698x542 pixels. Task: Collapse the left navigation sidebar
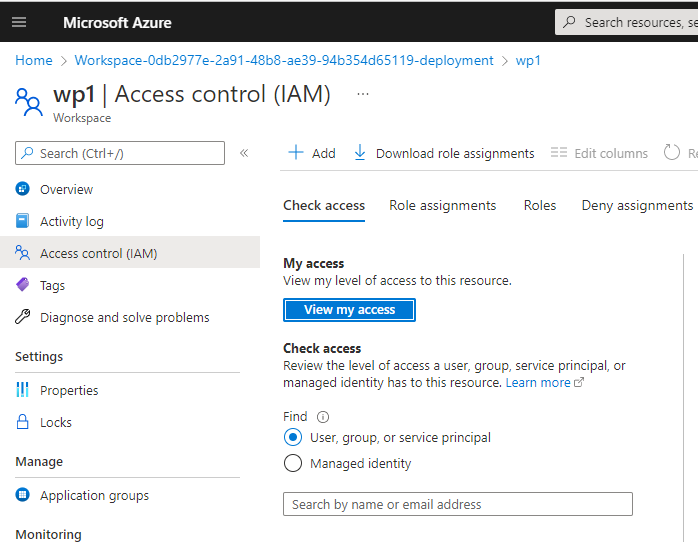point(244,153)
